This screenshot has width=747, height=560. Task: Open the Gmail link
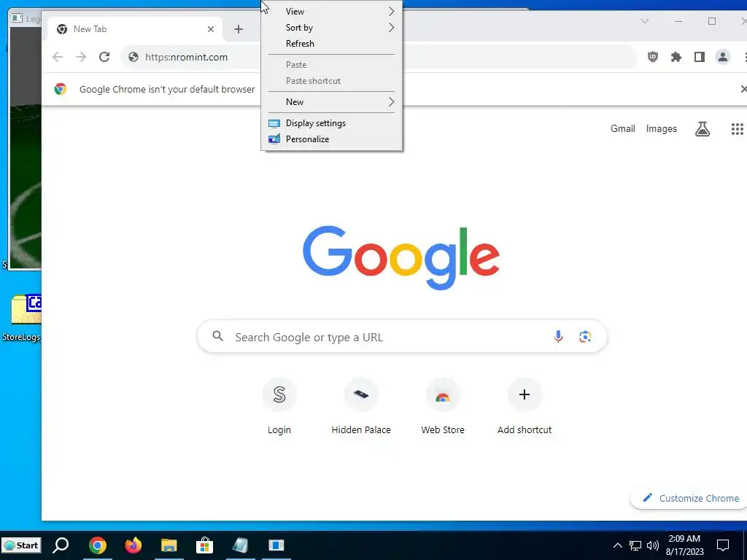(623, 128)
